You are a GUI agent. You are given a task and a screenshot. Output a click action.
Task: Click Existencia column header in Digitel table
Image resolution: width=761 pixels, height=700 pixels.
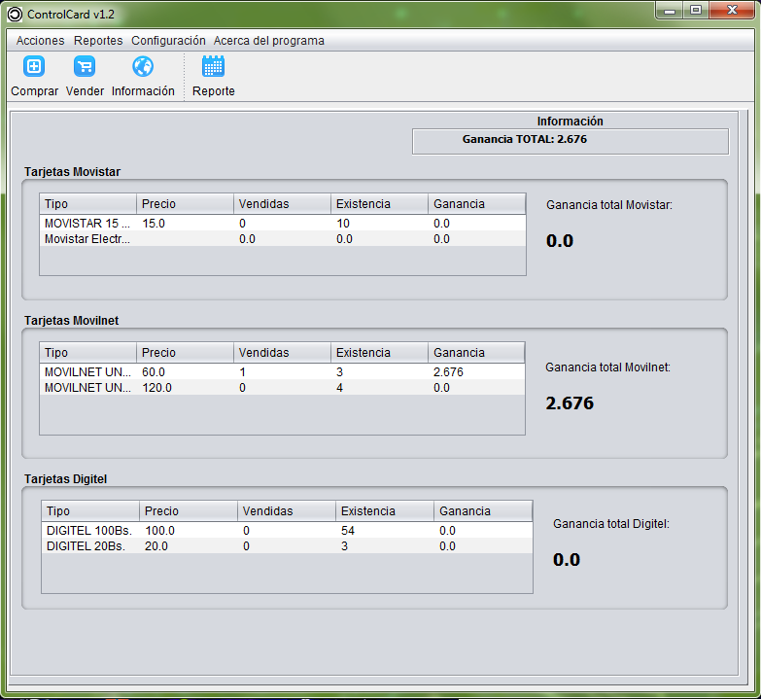[x=385, y=511]
